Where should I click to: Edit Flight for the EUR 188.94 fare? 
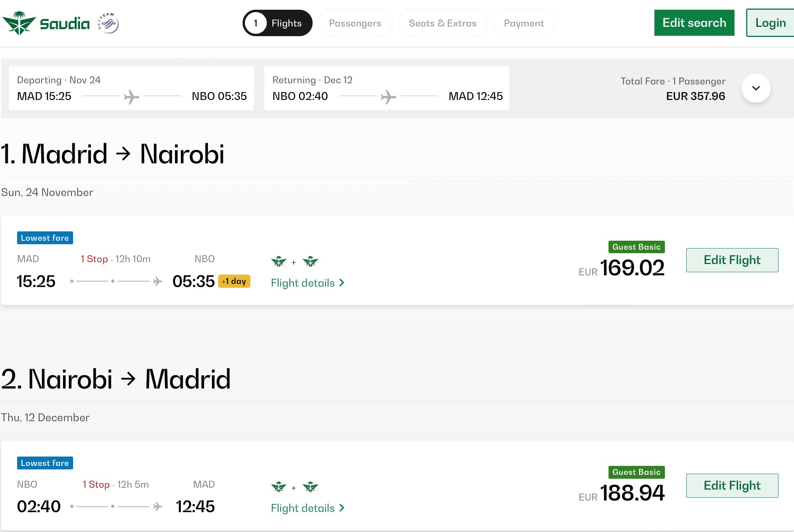732,486
